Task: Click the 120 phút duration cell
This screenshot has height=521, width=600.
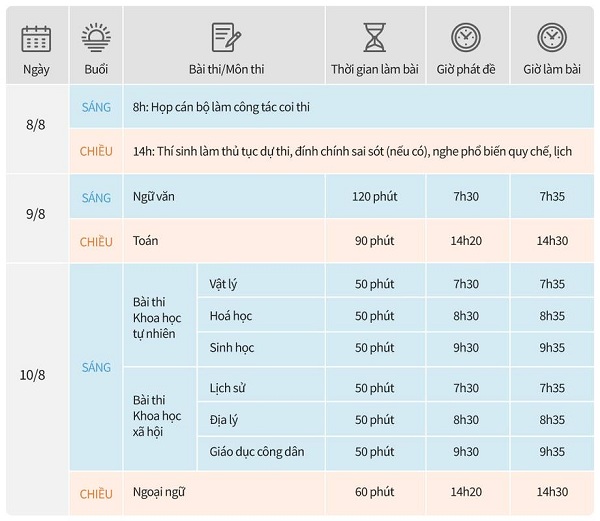Action: [x=375, y=196]
